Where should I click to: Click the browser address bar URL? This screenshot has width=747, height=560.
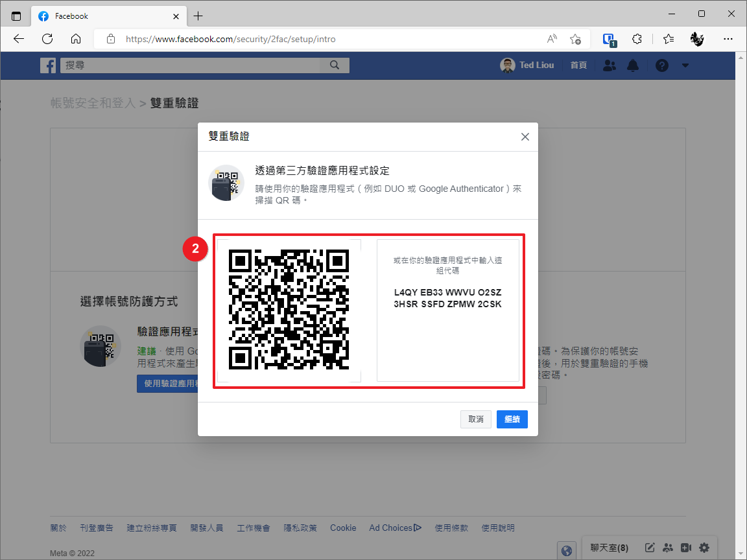click(231, 39)
